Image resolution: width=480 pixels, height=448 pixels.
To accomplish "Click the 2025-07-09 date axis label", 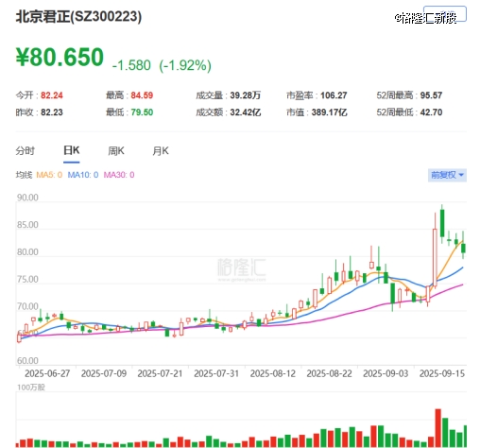I will (104, 373).
